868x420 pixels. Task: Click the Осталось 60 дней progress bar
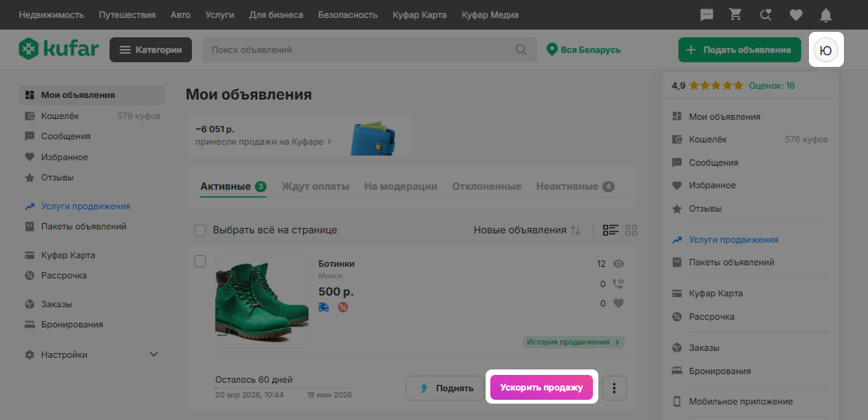coord(284,388)
